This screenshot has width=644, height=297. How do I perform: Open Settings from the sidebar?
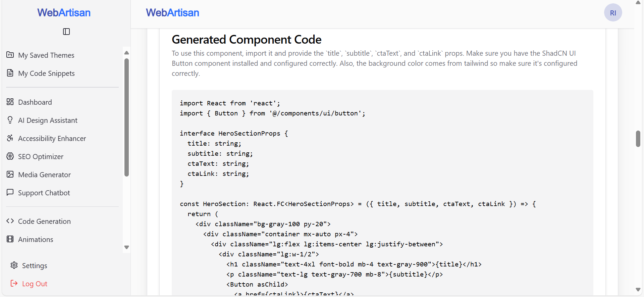point(34,265)
